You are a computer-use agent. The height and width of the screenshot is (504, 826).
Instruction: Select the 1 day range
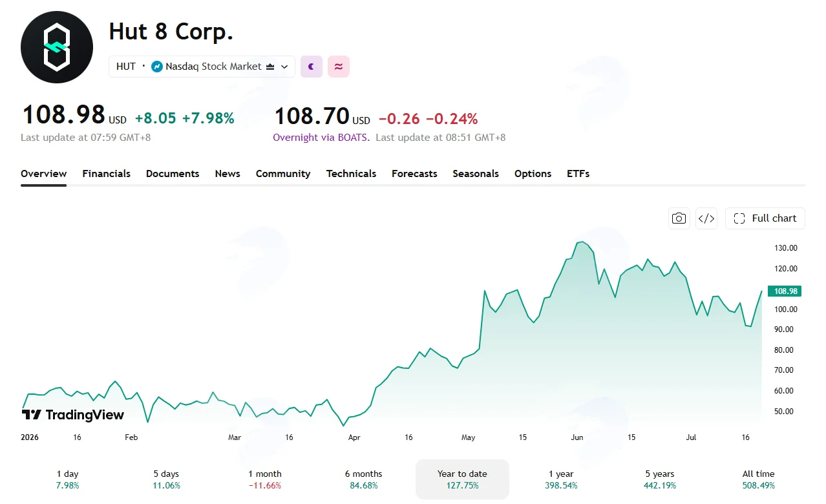tap(68, 479)
